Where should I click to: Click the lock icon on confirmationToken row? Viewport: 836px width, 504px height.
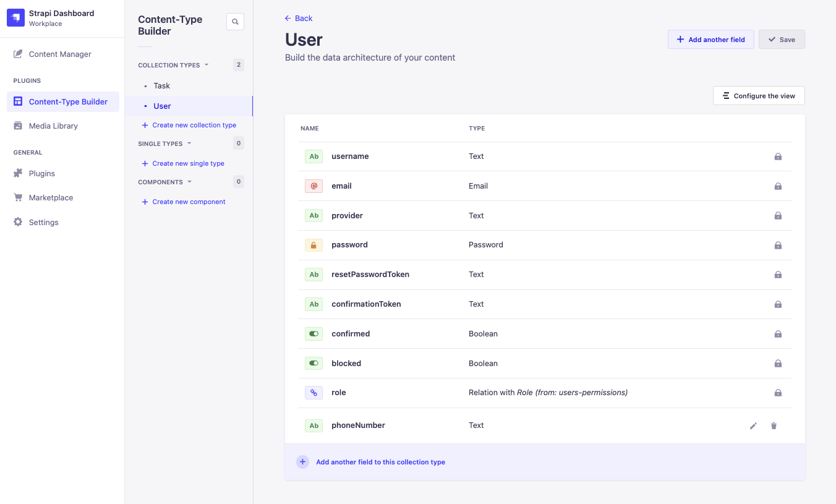click(778, 304)
